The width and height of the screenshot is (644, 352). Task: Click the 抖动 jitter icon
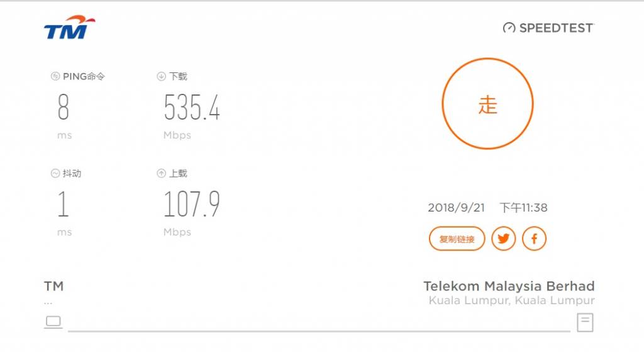pos(55,173)
